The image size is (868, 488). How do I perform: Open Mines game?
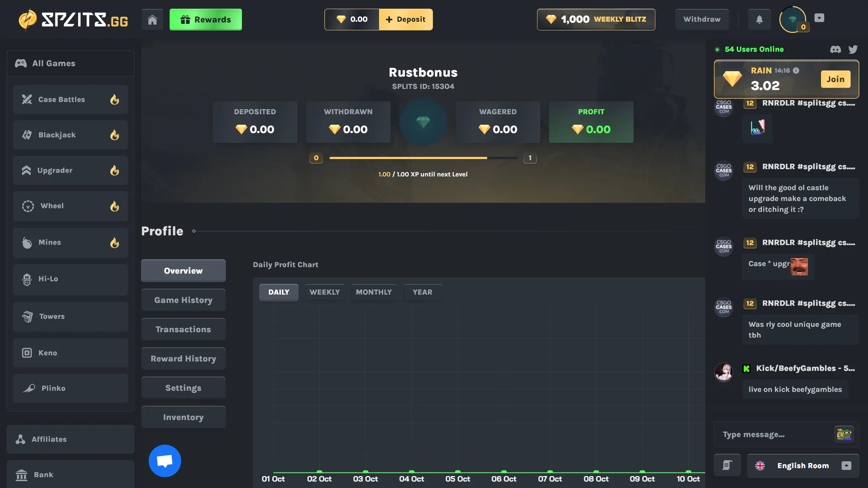coord(71,243)
